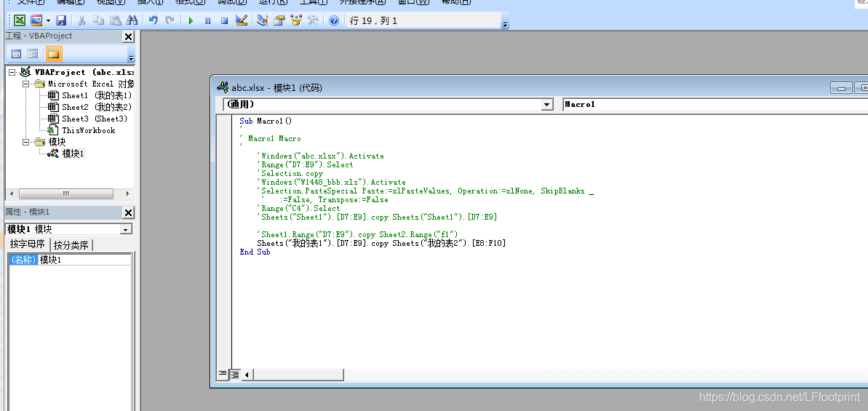Click the Paste clipboard icon
The height and width of the screenshot is (411, 868).
115,20
